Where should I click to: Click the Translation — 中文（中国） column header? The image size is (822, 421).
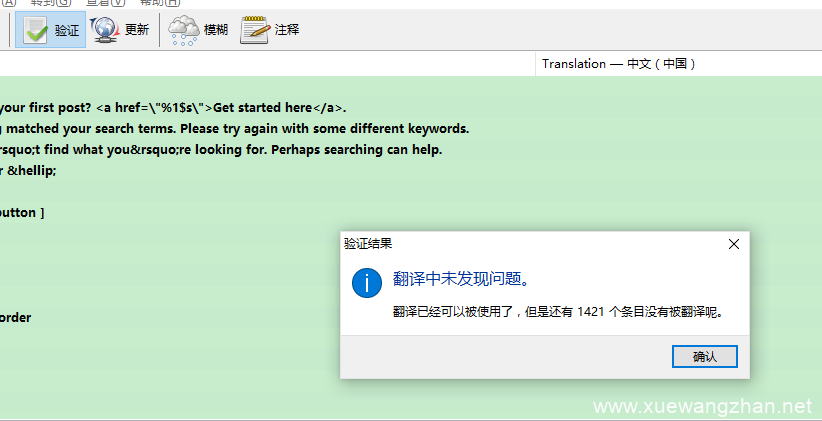click(618, 64)
